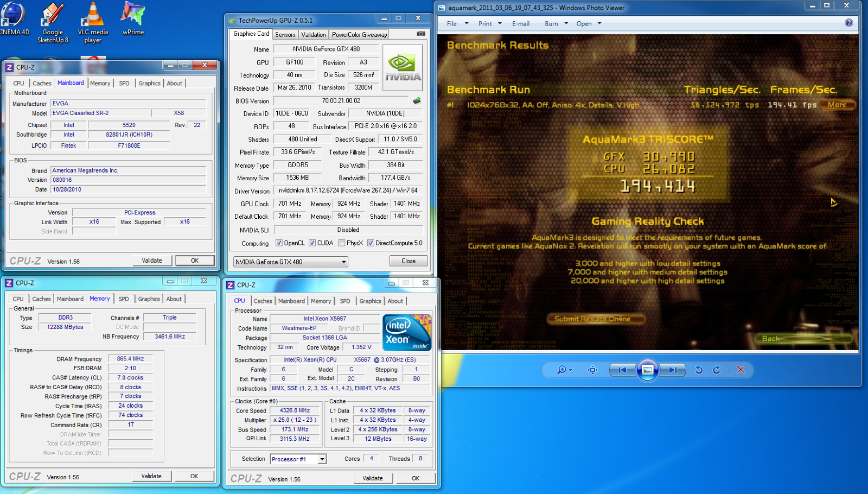This screenshot has height=494, width=868.
Task: Click the Driver Version field in GPU-Z
Action: point(348,191)
